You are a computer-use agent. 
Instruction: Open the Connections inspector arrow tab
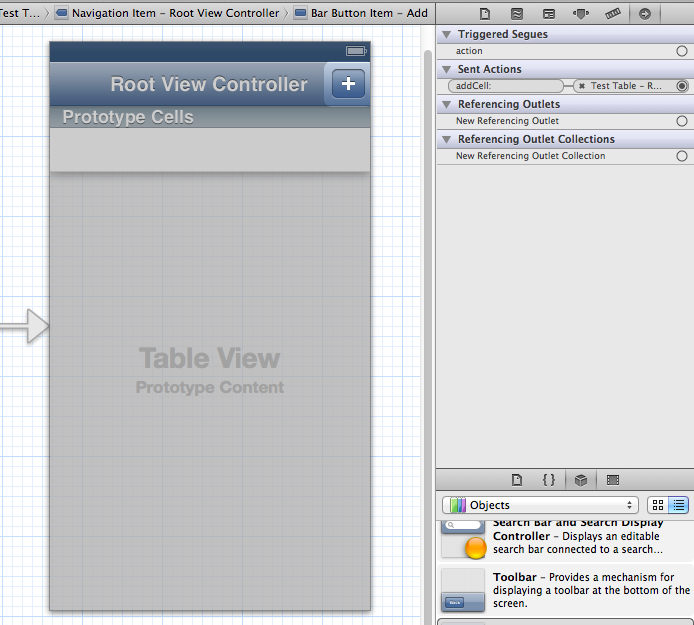[645, 14]
